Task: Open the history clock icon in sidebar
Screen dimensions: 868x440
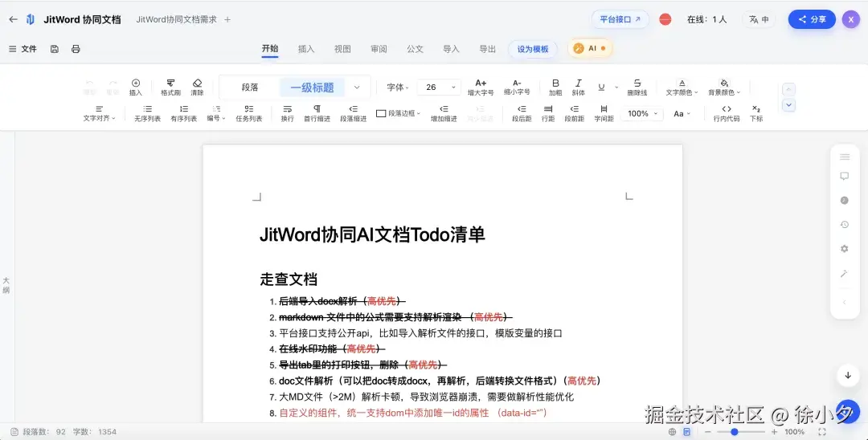Action: pyautogui.click(x=844, y=225)
